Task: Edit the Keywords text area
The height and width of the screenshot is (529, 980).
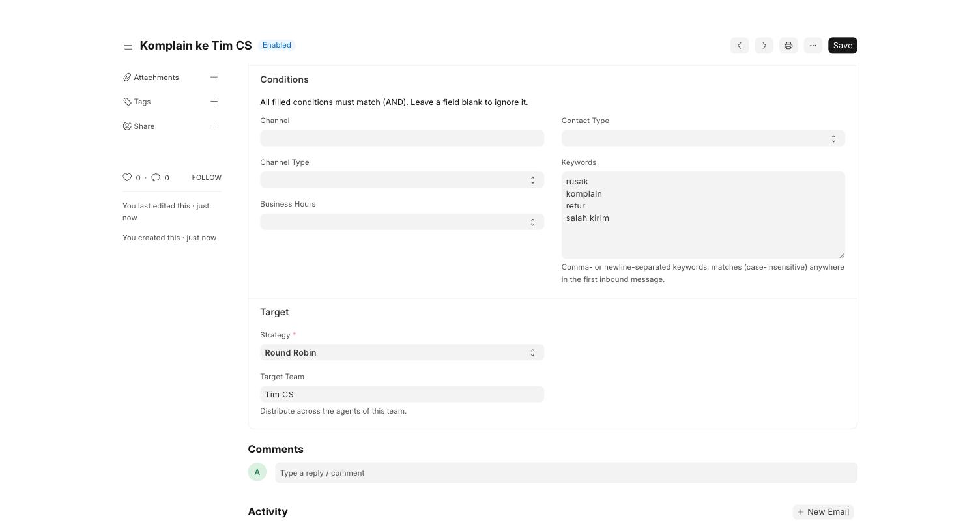Action: point(703,215)
